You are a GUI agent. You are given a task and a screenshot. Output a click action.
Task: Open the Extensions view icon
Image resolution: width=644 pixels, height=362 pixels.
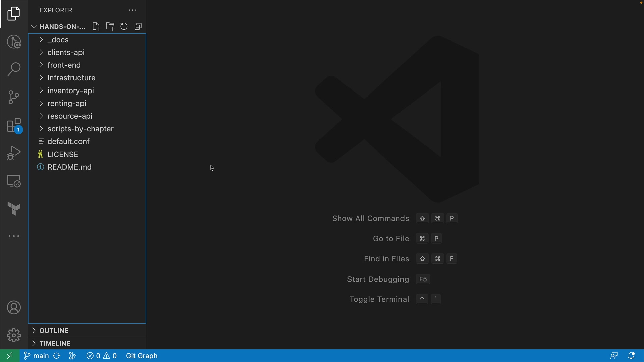[14, 126]
